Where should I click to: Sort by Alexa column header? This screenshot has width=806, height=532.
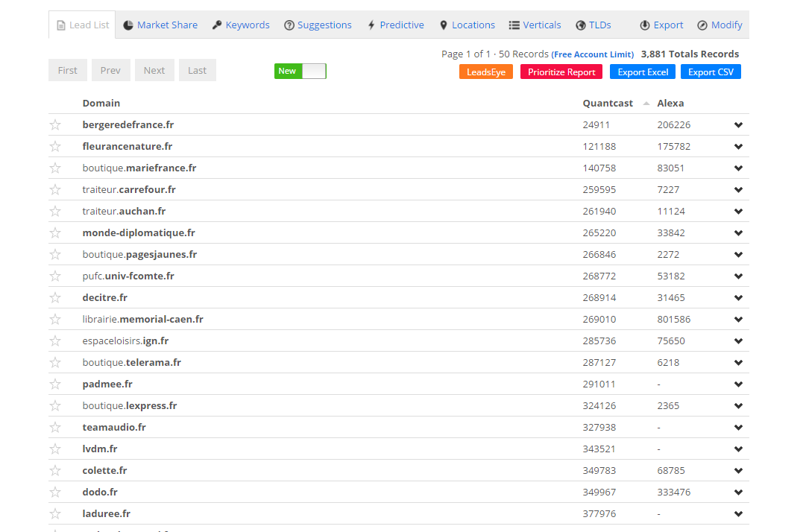pyautogui.click(x=670, y=104)
